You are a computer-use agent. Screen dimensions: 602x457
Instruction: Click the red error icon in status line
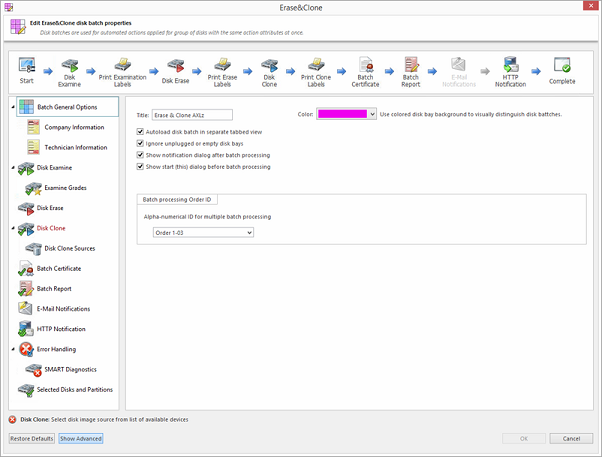(x=12, y=420)
